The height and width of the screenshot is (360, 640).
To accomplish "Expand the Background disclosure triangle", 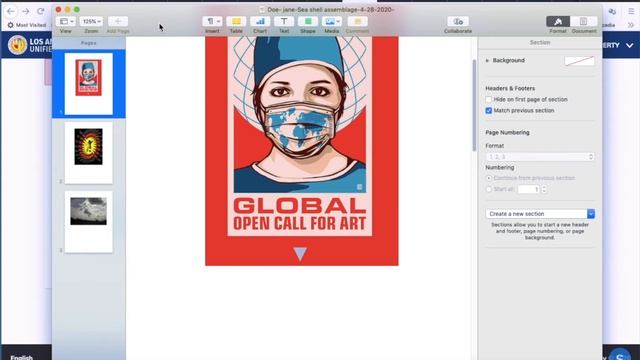I will (x=487, y=60).
